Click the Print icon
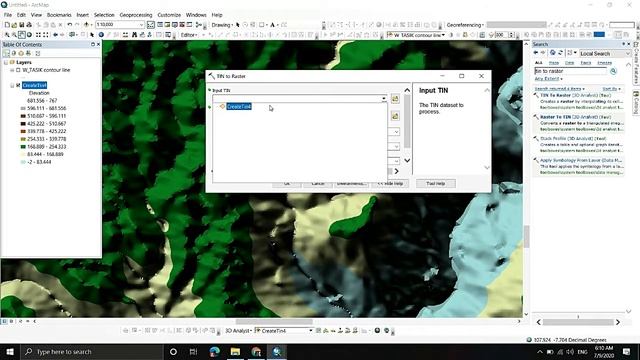The image size is (640, 360). 29,25
